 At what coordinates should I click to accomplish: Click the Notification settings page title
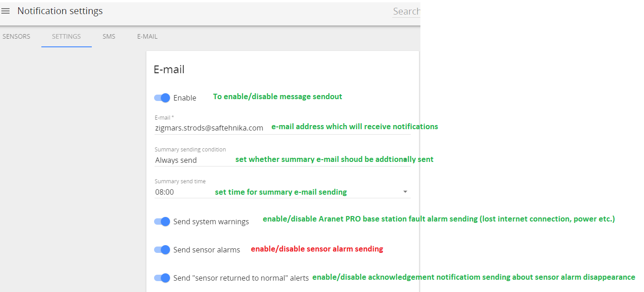(60, 11)
